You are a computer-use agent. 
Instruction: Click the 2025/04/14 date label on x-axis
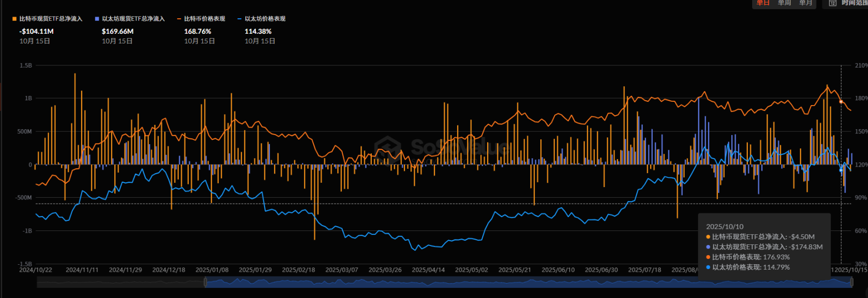coord(428,270)
